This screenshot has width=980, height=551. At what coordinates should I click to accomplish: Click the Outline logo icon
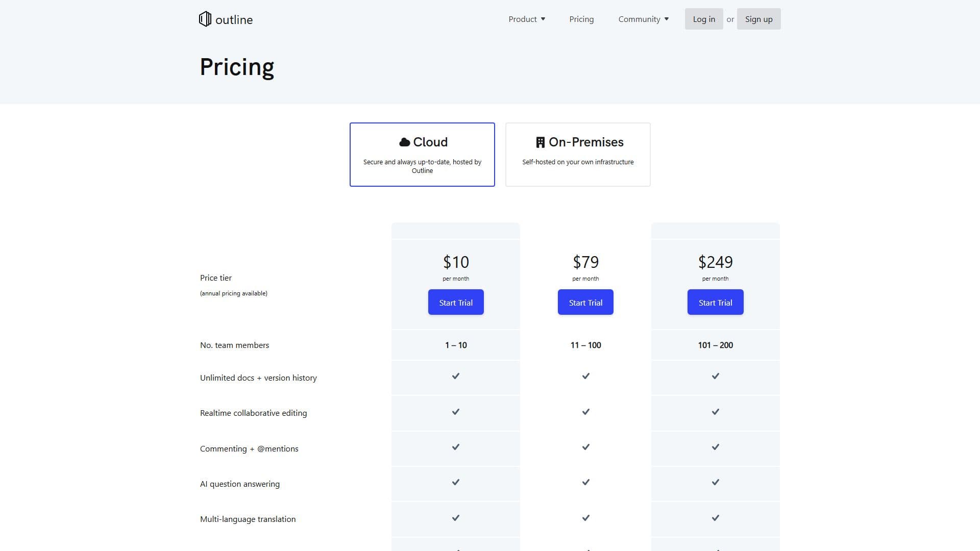205,19
